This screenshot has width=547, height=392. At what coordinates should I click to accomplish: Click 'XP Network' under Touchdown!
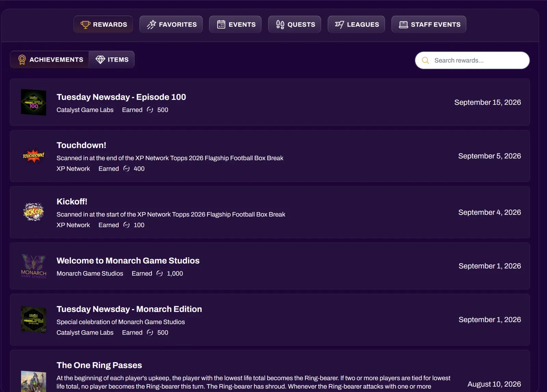(73, 169)
